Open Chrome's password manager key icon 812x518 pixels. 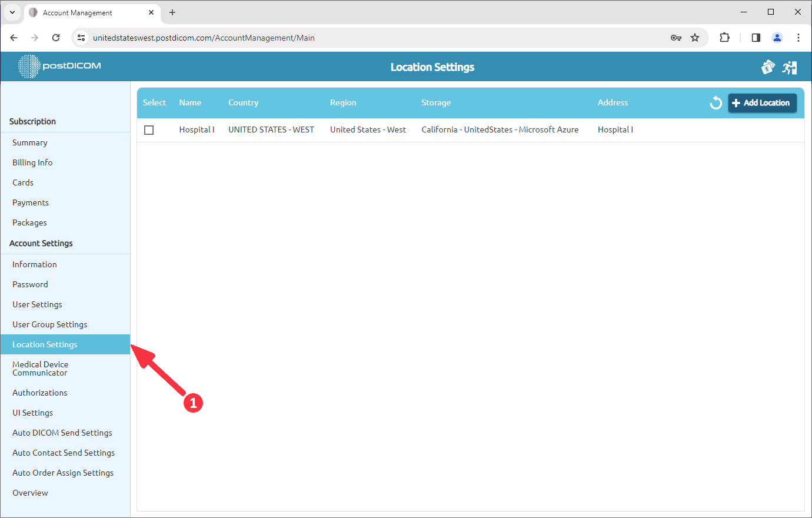coord(675,37)
